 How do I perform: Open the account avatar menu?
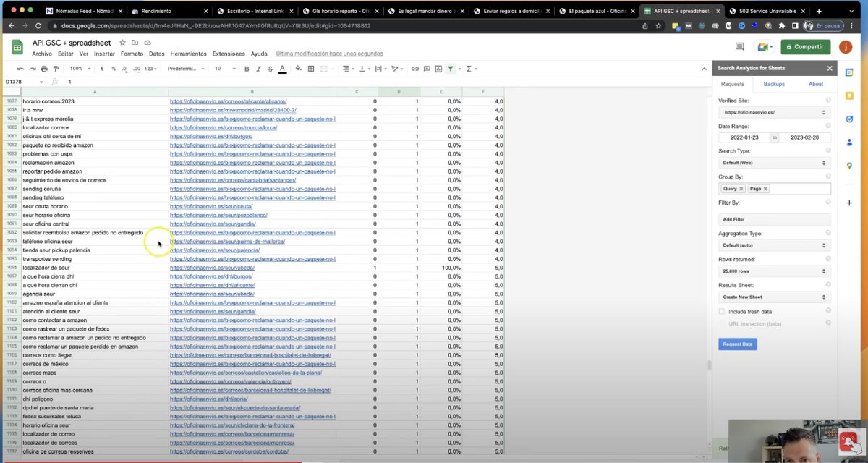[845, 47]
